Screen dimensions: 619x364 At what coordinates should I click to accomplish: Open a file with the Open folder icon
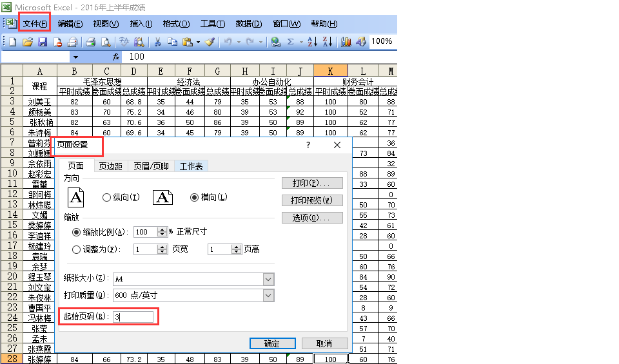tap(28, 42)
